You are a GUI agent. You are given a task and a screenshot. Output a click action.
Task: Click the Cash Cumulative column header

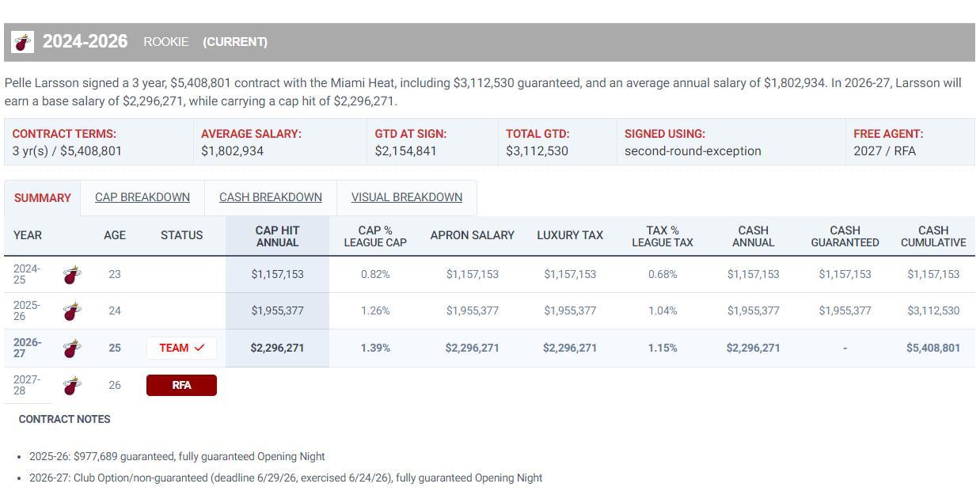click(933, 236)
